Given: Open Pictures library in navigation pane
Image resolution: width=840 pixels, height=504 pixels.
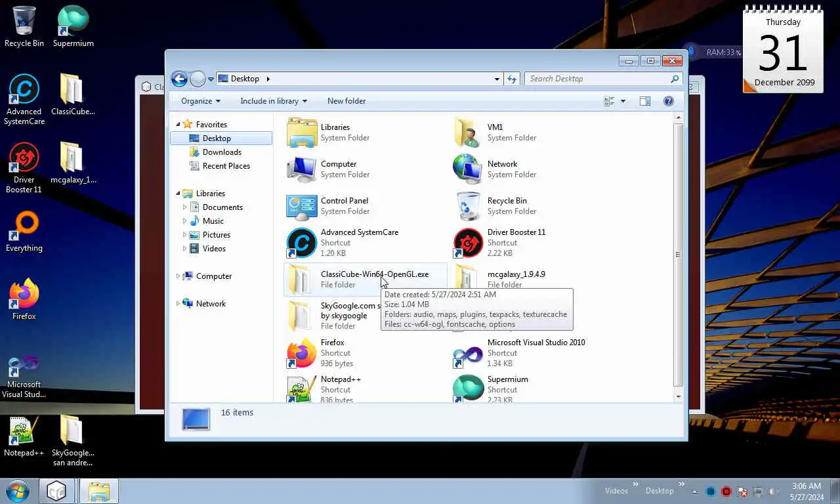Looking at the screenshot, I should [216, 235].
